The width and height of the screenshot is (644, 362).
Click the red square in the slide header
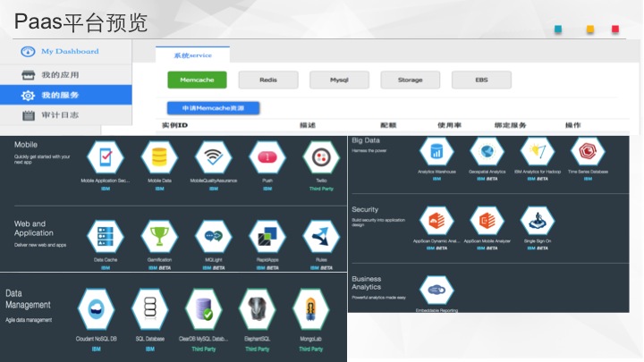pos(615,29)
